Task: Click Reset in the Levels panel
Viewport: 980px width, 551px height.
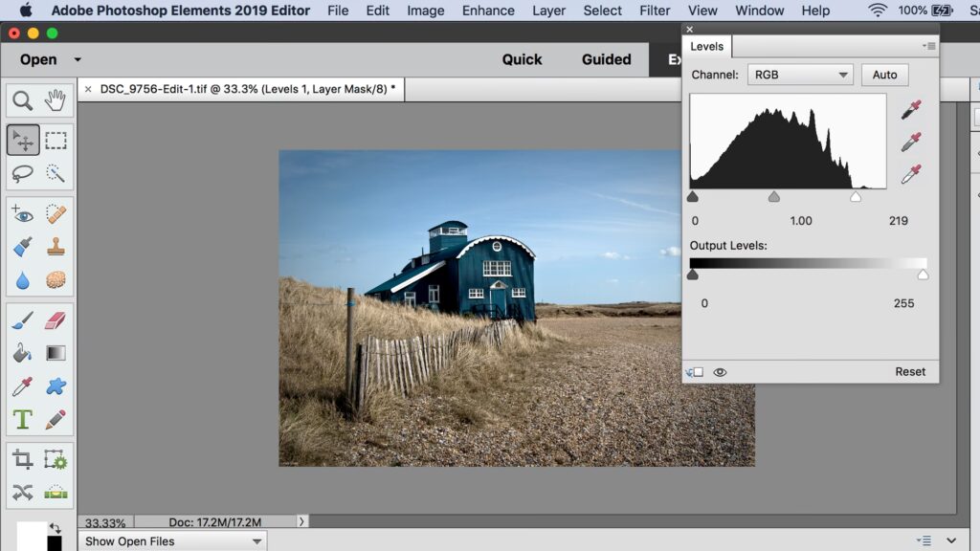Action: coord(910,372)
